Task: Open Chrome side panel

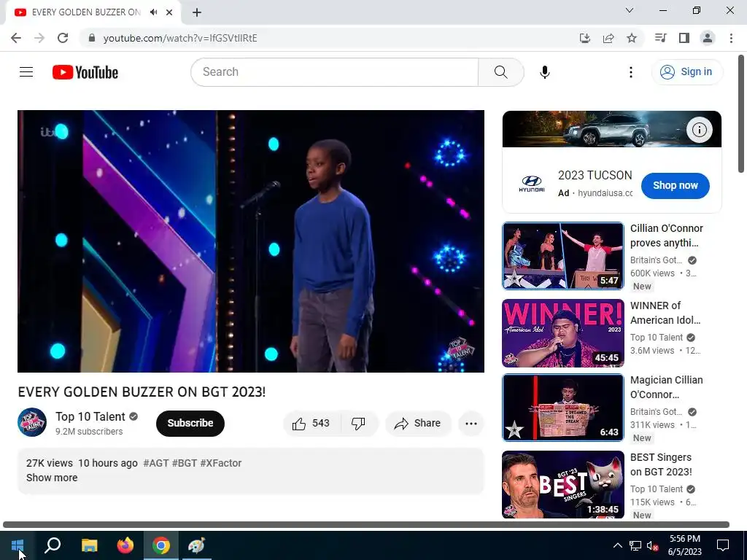Action: point(684,38)
